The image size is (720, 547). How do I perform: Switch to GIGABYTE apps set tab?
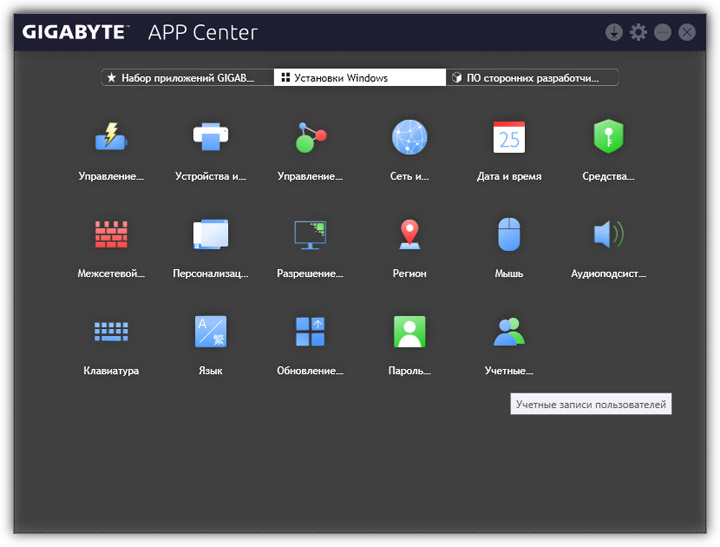(187, 77)
